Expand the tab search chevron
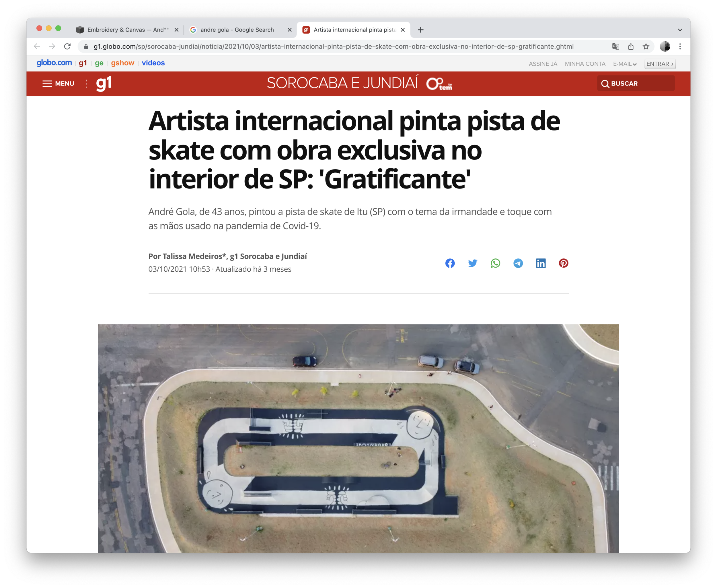The height and width of the screenshot is (588, 717). (680, 30)
